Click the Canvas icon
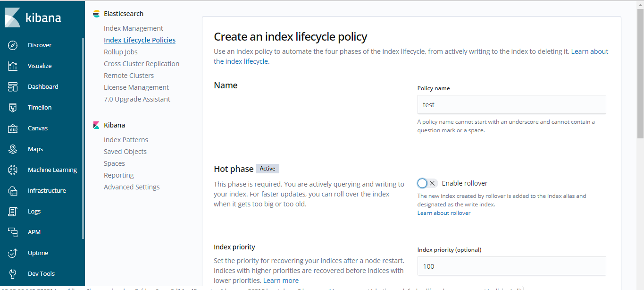 pos(13,128)
